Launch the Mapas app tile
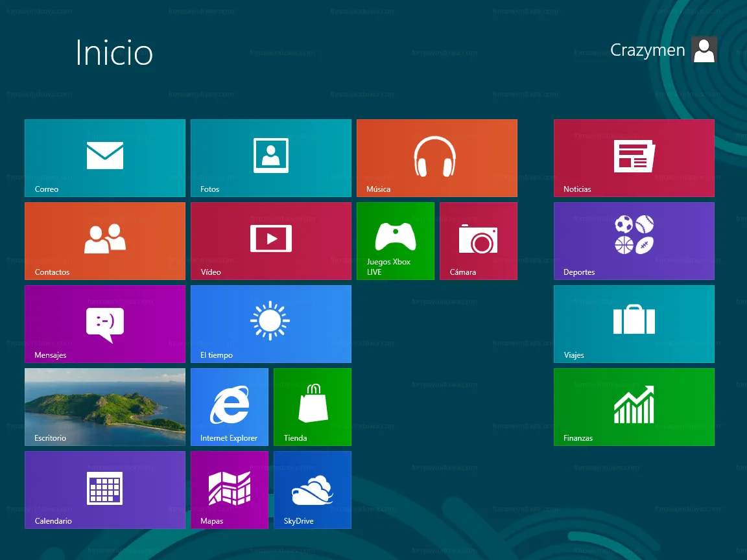 [229, 489]
